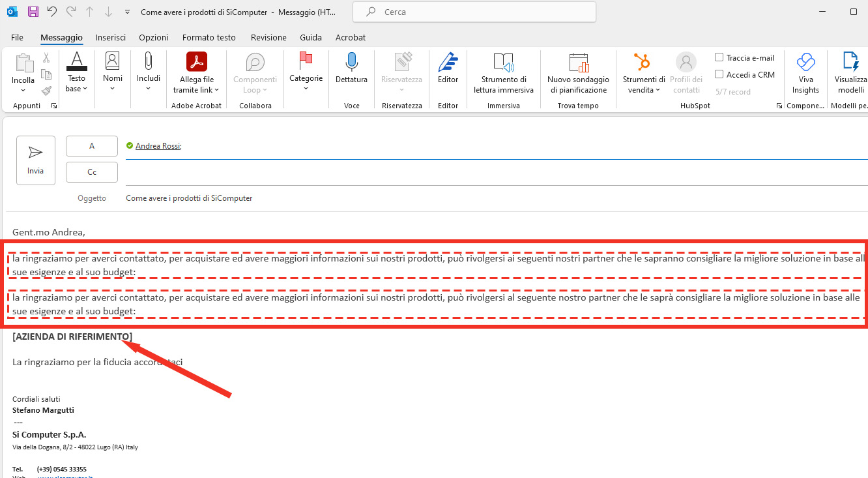Open the Editor pane
Screen dimensions: 868x478
(x=448, y=73)
